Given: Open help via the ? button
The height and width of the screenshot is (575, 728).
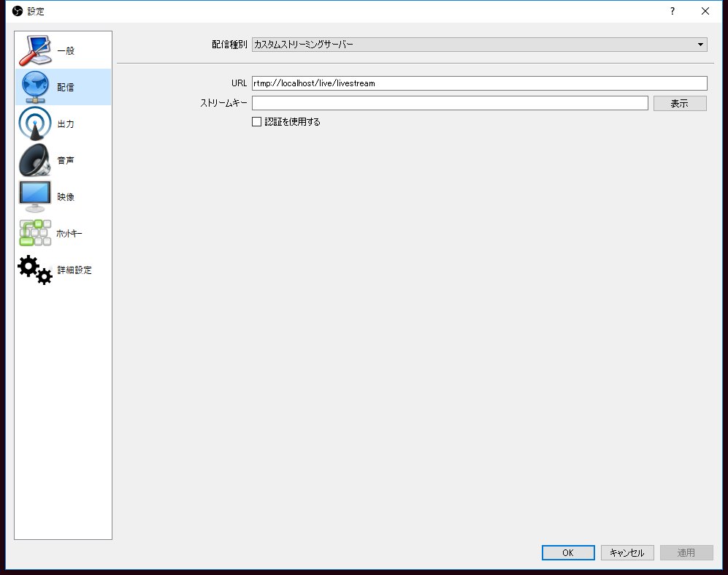Looking at the screenshot, I should coord(671,11).
